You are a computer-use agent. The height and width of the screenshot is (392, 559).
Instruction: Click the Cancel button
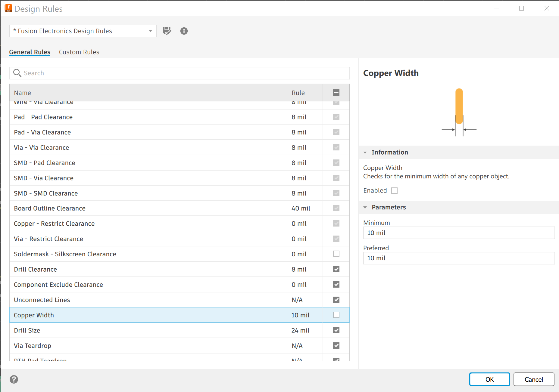click(x=534, y=379)
